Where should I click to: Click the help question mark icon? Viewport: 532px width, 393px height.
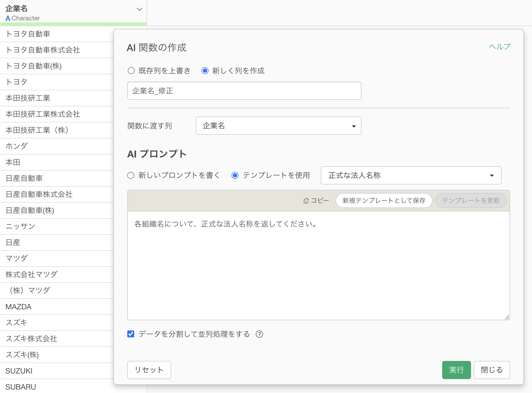click(259, 334)
